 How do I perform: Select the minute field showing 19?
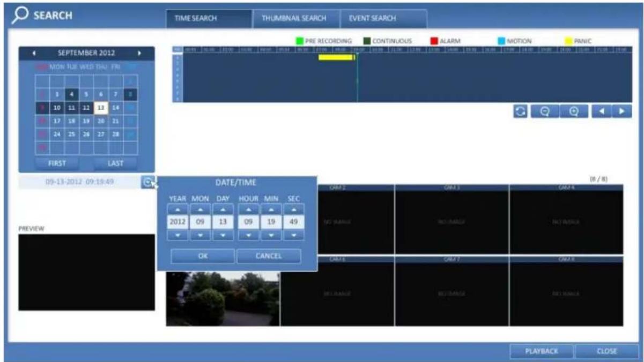pos(271,222)
